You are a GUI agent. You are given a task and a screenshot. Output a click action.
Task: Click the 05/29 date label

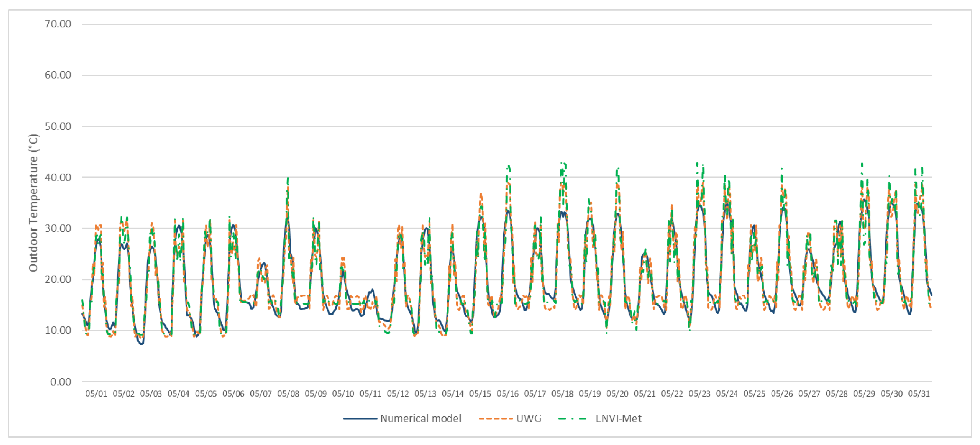click(864, 394)
